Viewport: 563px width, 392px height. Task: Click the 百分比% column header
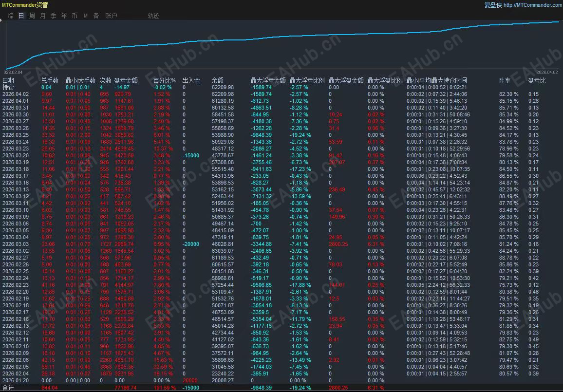click(165, 80)
